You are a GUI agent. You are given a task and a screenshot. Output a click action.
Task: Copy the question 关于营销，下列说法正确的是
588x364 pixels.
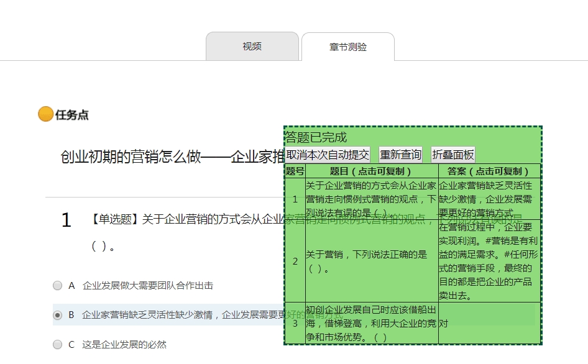(x=372, y=261)
